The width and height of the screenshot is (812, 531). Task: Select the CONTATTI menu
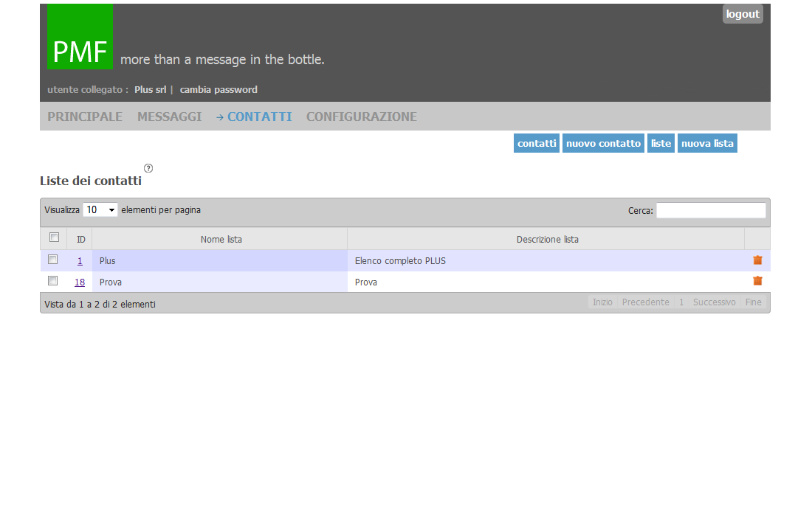259,117
